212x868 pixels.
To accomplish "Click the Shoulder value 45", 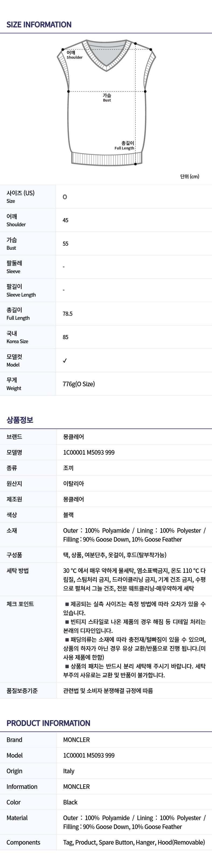I will (66, 220).
